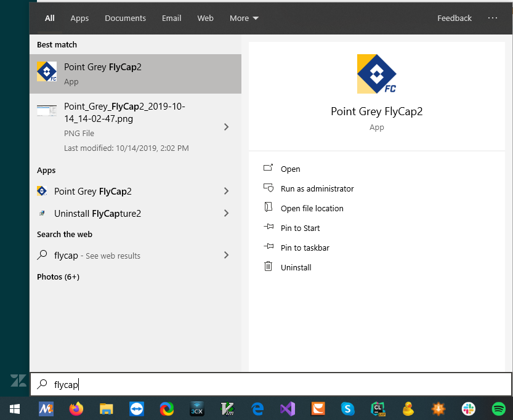Image resolution: width=513 pixels, height=420 pixels.
Task: Select Uninstall FlyCapture2 result
Action: click(x=97, y=214)
